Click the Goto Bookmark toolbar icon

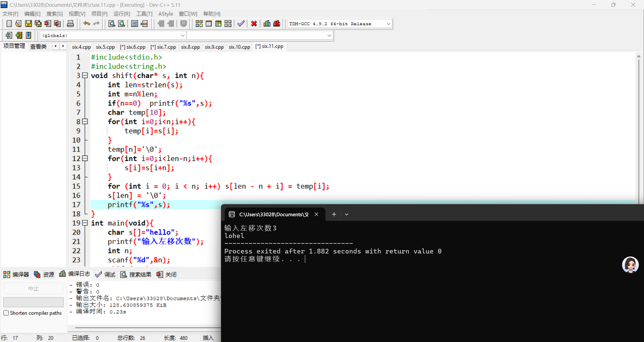click(29, 35)
